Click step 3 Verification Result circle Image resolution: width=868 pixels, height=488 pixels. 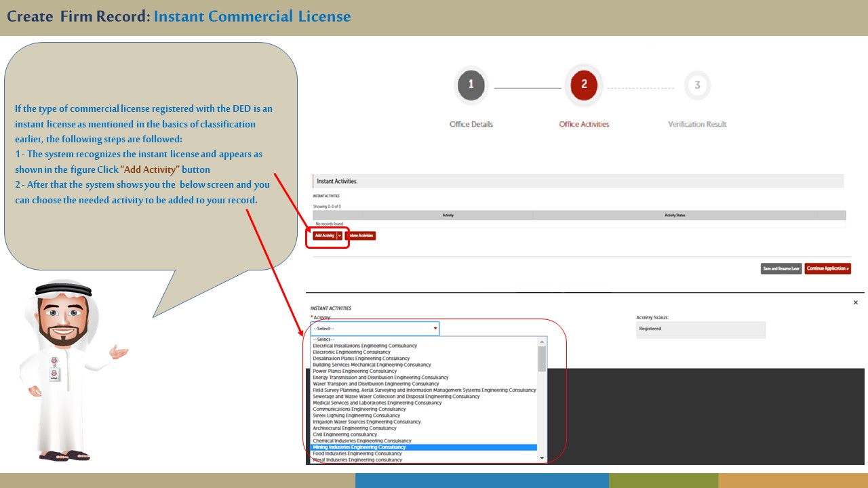pyautogui.click(x=697, y=85)
